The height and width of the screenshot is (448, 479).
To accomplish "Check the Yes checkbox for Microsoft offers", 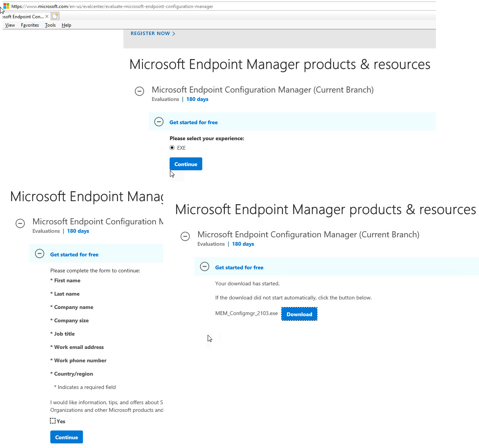I will [x=53, y=421].
